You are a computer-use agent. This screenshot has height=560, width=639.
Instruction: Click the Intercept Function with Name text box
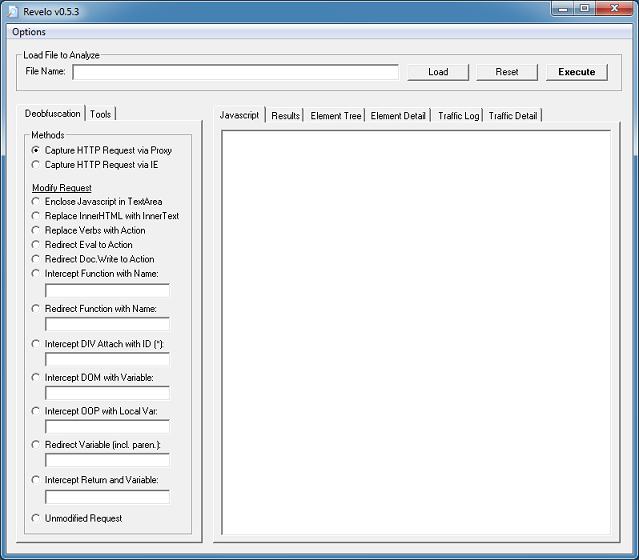(x=107, y=290)
